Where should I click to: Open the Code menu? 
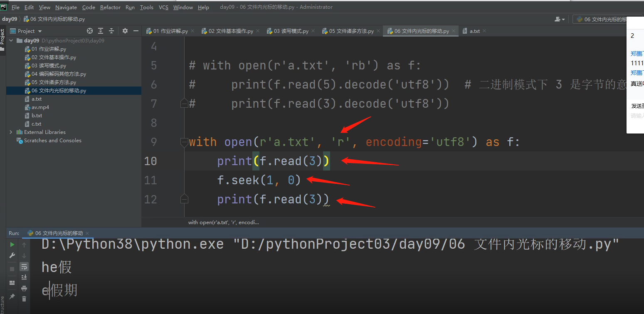[x=89, y=7]
